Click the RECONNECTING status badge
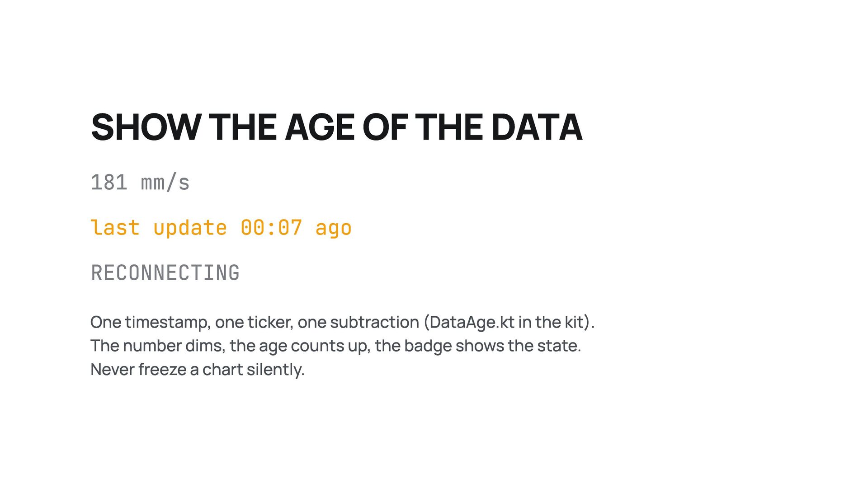The width and height of the screenshot is (868, 488). coord(165,273)
